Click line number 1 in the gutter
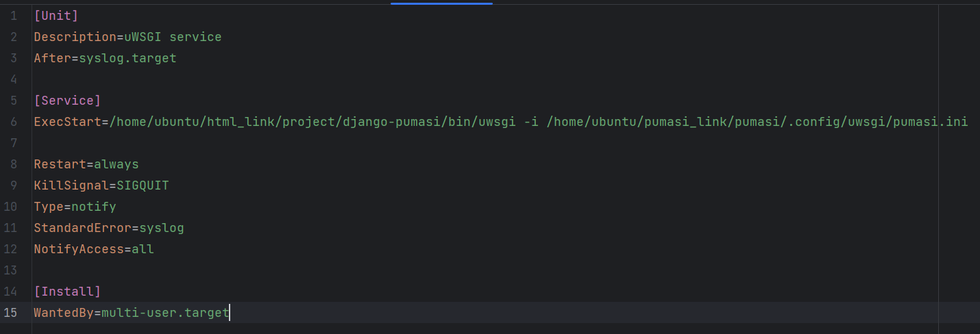 pos(14,16)
